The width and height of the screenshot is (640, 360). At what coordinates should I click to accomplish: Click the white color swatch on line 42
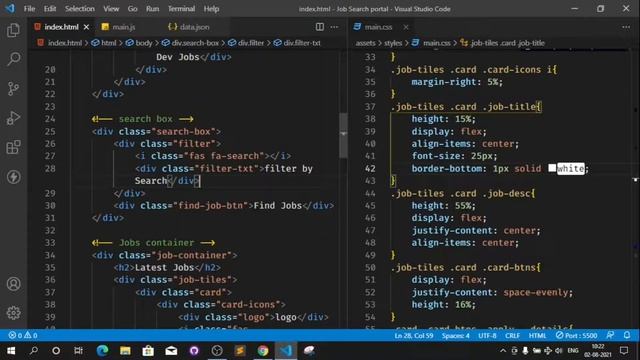click(x=552, y=168)
